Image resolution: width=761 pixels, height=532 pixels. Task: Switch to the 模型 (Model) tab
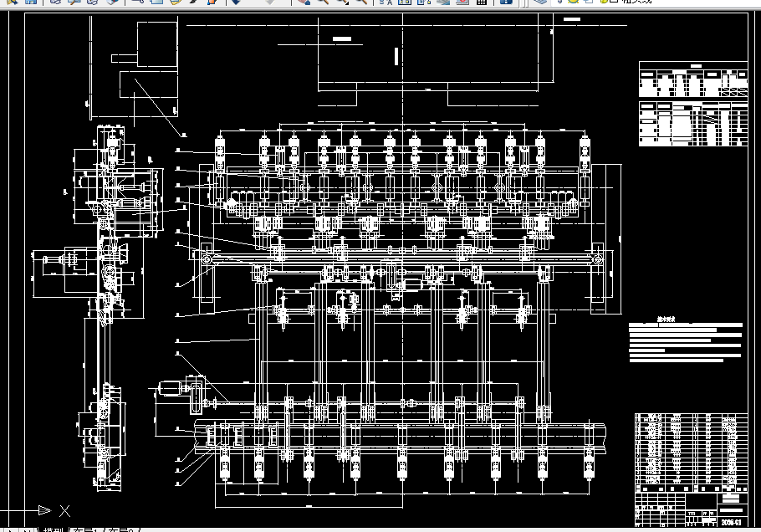(55, 530)
